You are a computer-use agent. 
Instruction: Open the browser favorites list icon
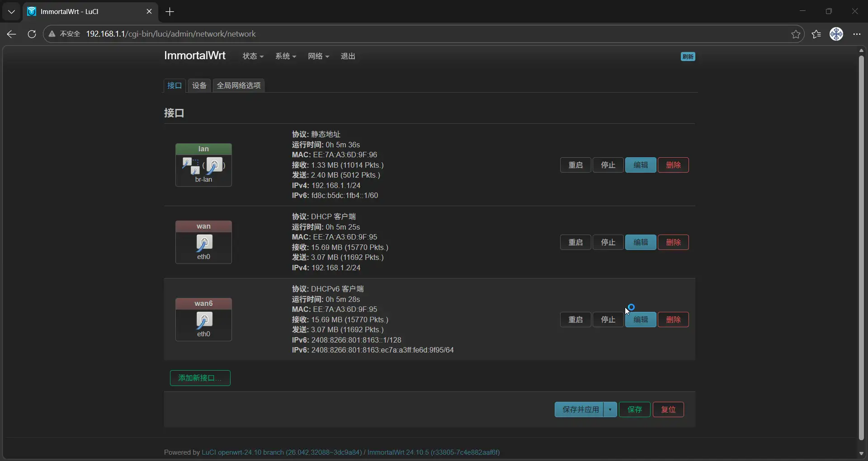coord(816,34)
